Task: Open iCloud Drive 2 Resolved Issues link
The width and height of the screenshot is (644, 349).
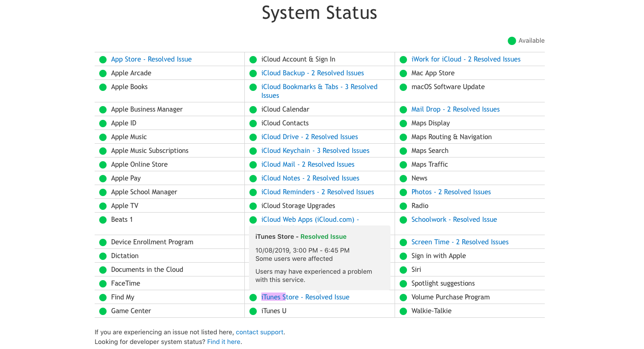Action: pos(310,137)
